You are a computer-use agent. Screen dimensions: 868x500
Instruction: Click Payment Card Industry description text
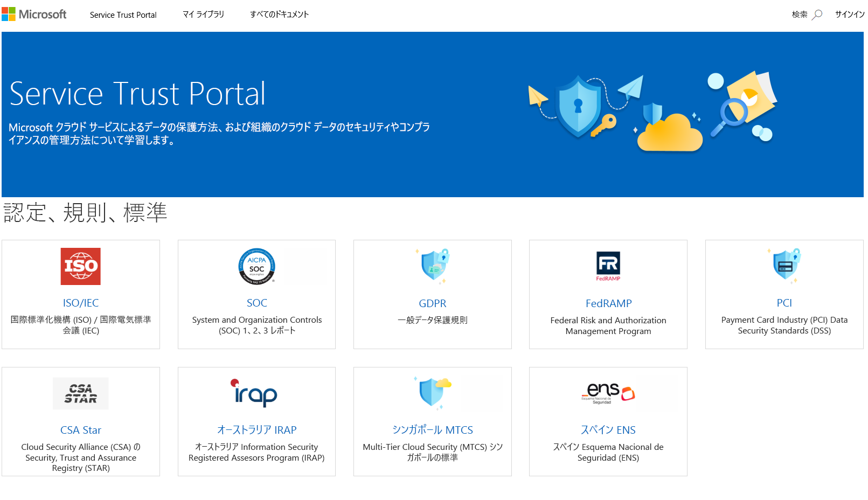tap(784, 325)
